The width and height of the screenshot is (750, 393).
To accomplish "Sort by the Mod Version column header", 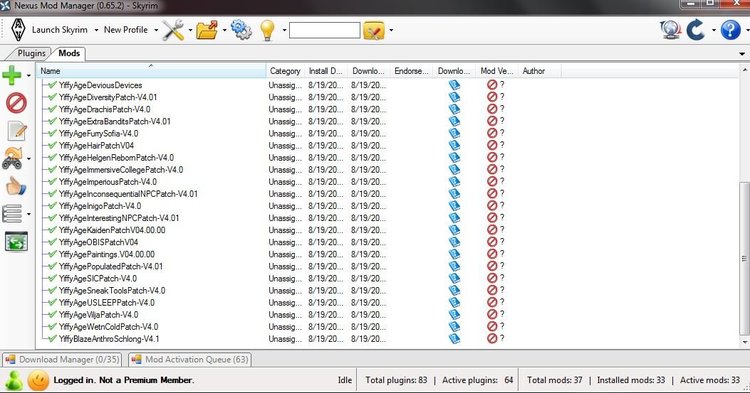I will 496,71.
